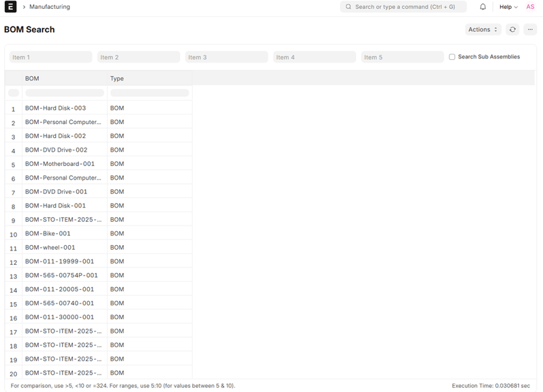Enable the Search Sub Assemblies checkbox

pyautogui.click(x=452, y=56)
